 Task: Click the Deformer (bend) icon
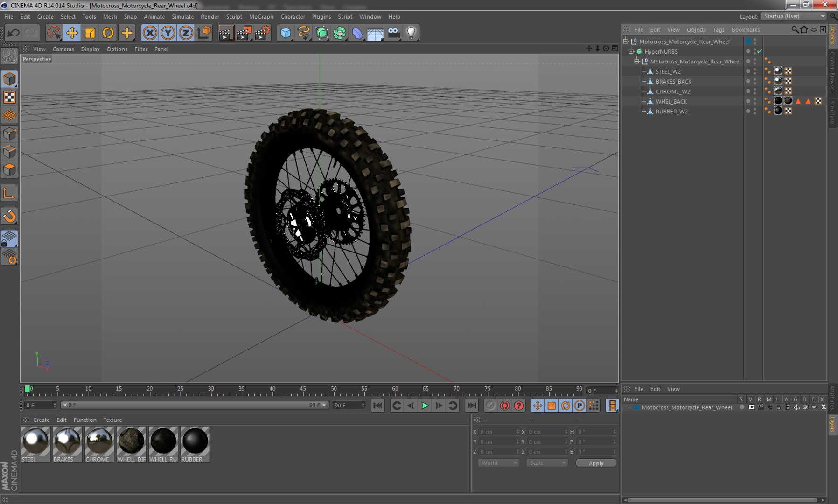(357, 33)
